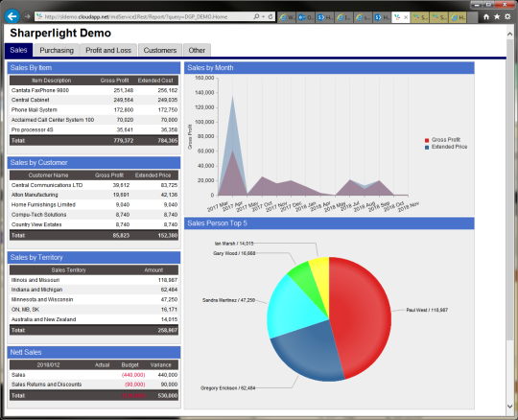Switch to the Purchasing tab

tap(57, 50)
